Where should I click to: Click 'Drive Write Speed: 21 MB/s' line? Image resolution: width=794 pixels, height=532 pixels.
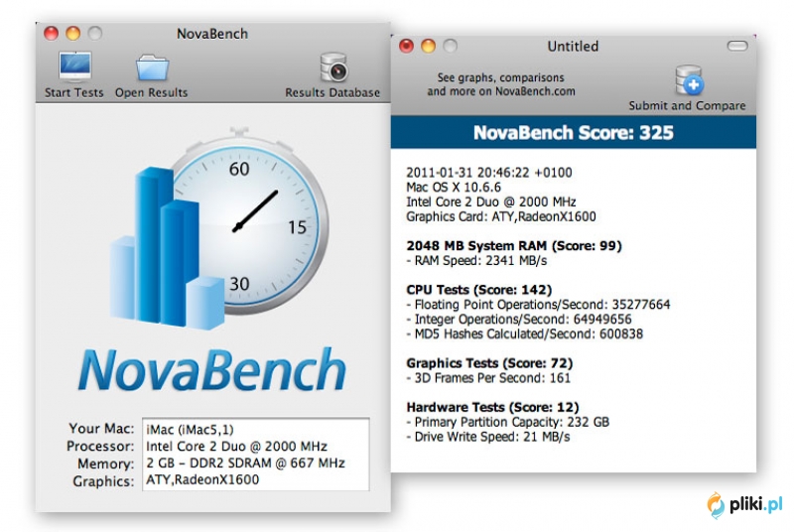click(488, 437)
